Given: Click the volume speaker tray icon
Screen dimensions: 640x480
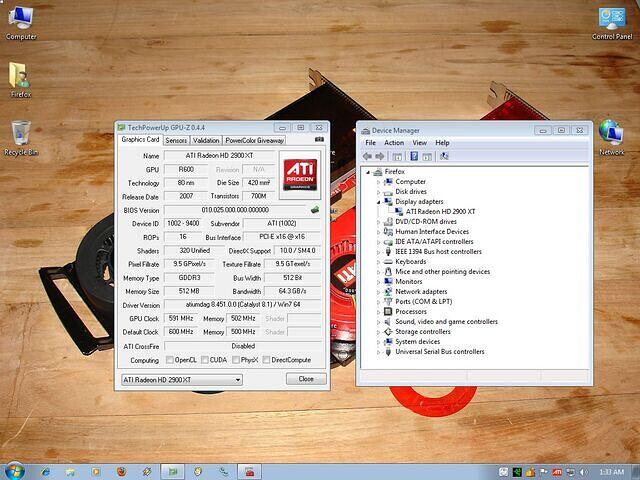Looking at the screenshot, I should pos(582,472).
